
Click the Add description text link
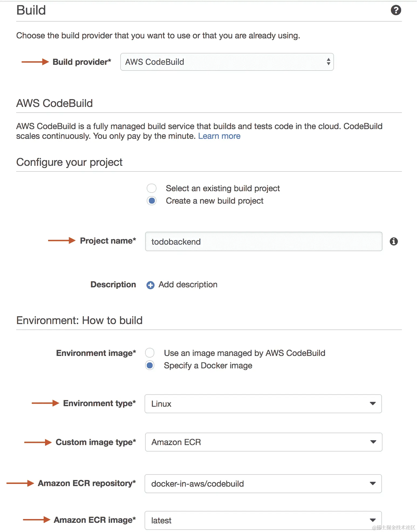(188, 285)
